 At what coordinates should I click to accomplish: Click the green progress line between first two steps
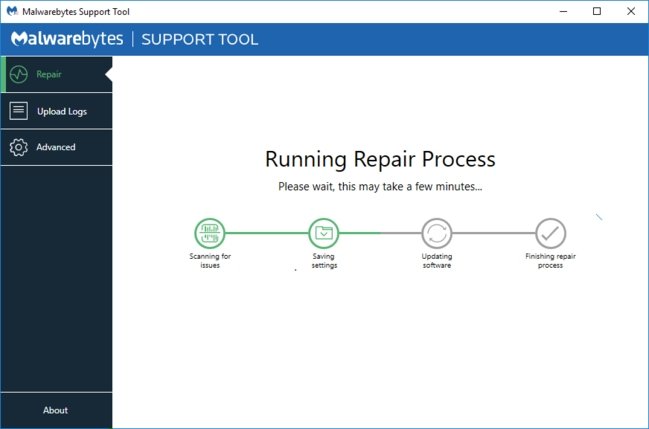coord(267,234)
